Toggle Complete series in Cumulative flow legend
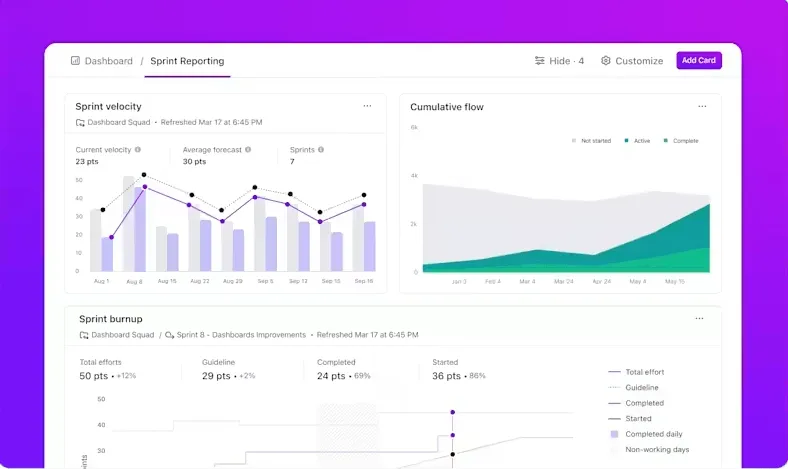 681,141
